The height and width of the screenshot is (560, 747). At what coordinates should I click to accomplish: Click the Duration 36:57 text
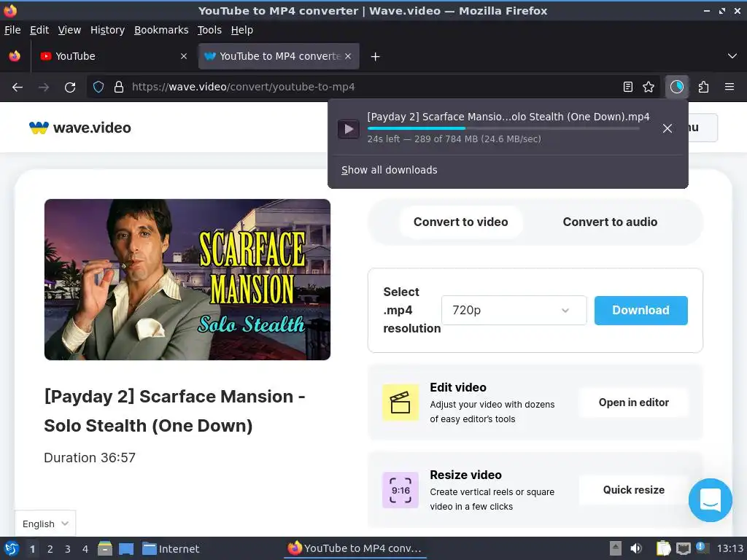[x=90, y=458]
